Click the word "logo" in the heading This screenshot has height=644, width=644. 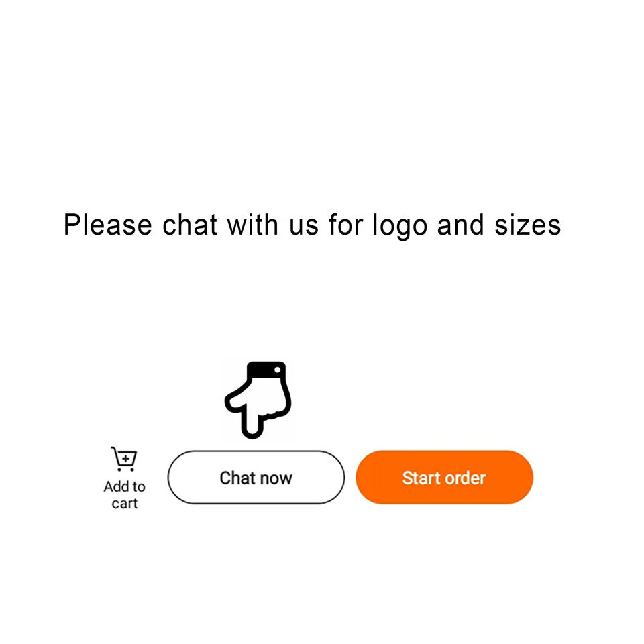(400, 225)
